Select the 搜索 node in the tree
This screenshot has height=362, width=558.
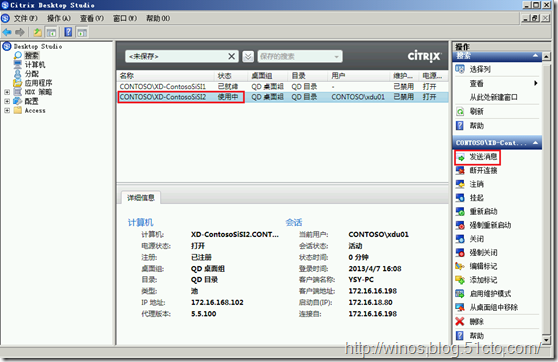[x=32, y=56]
